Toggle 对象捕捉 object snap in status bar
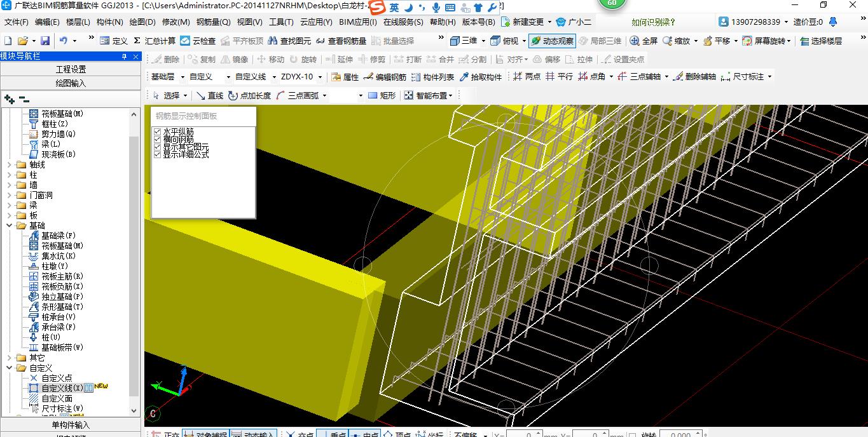Screen dimensions: 868x437 coord(205,434)
